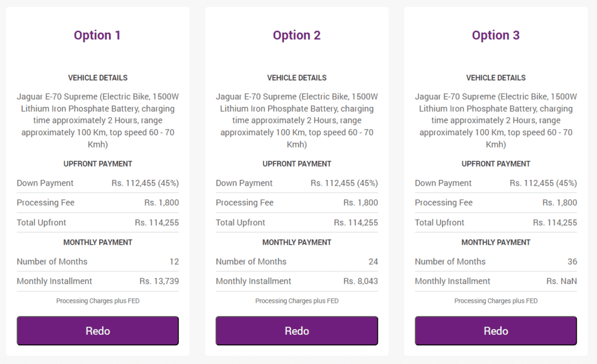Screen dimensions: 597x364
Task: Click the Redo button under Option 2
Action: click(297, 331)
